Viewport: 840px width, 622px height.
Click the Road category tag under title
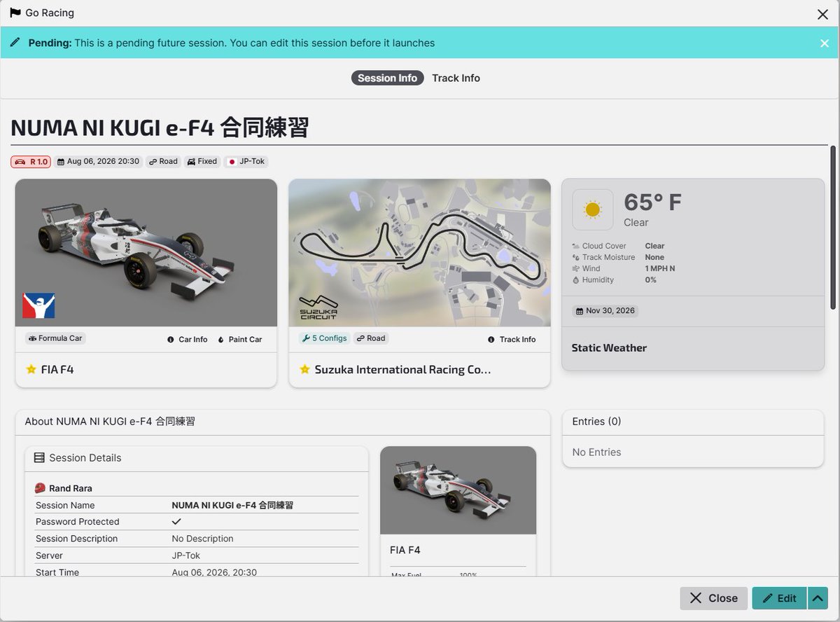click(x=163, y=161)
